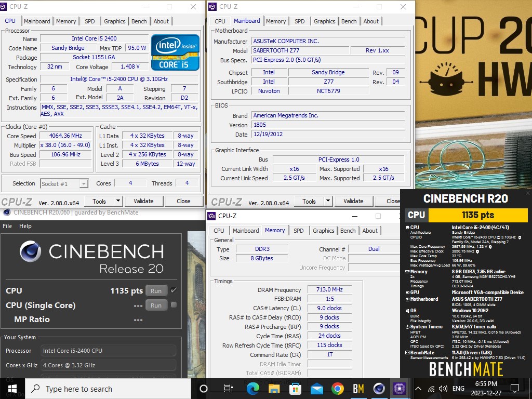
Task: Open notification center icon
Action: 515,389
